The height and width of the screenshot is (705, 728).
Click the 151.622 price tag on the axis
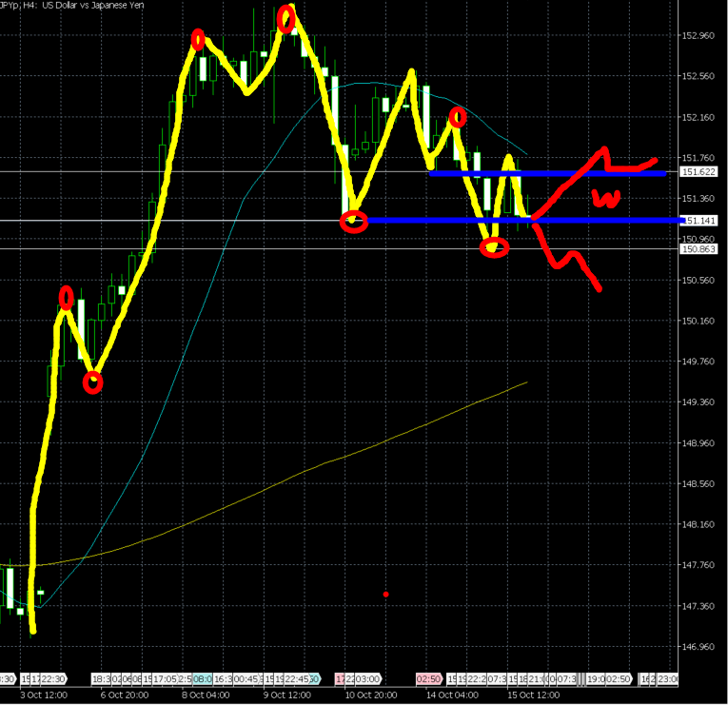point(699,172)
